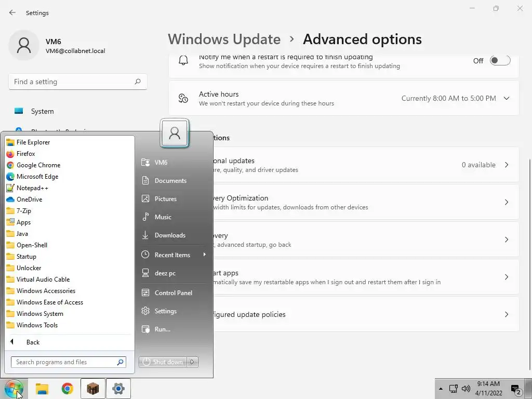
Task: Open Downloads from the start menu
Action: 174,235
